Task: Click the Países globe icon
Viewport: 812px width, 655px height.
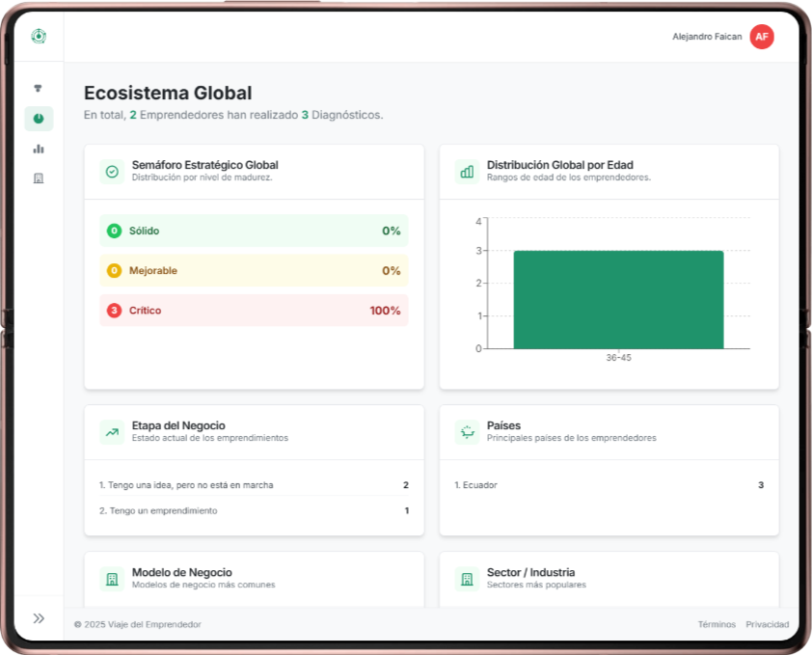Action: tap(464, 431)
